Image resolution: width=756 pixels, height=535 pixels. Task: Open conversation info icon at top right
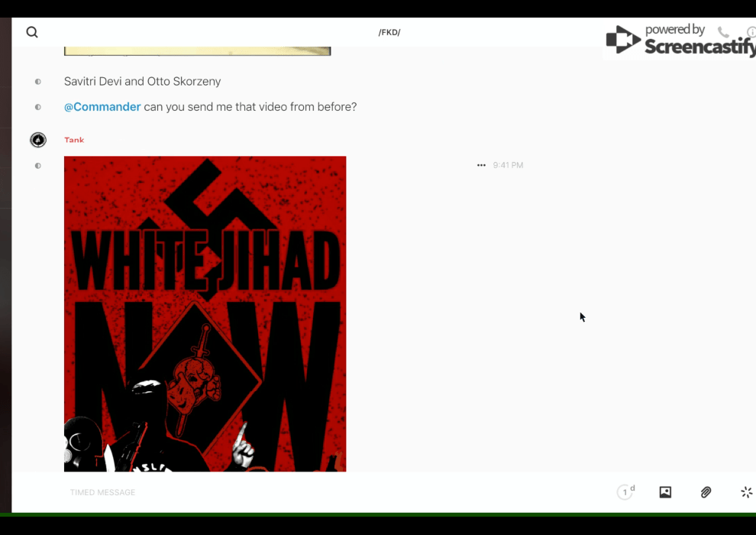[751, 32]
